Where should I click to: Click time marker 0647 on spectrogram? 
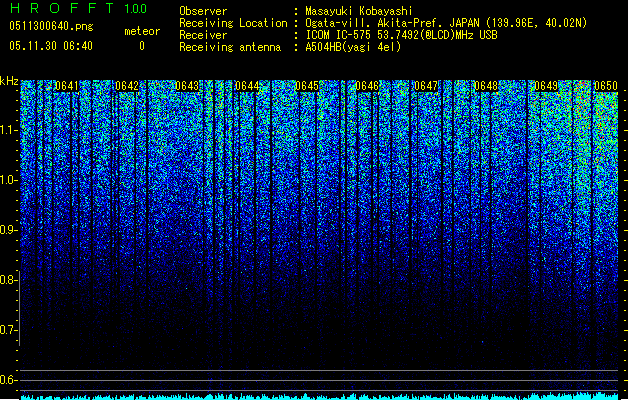point(426,86)
